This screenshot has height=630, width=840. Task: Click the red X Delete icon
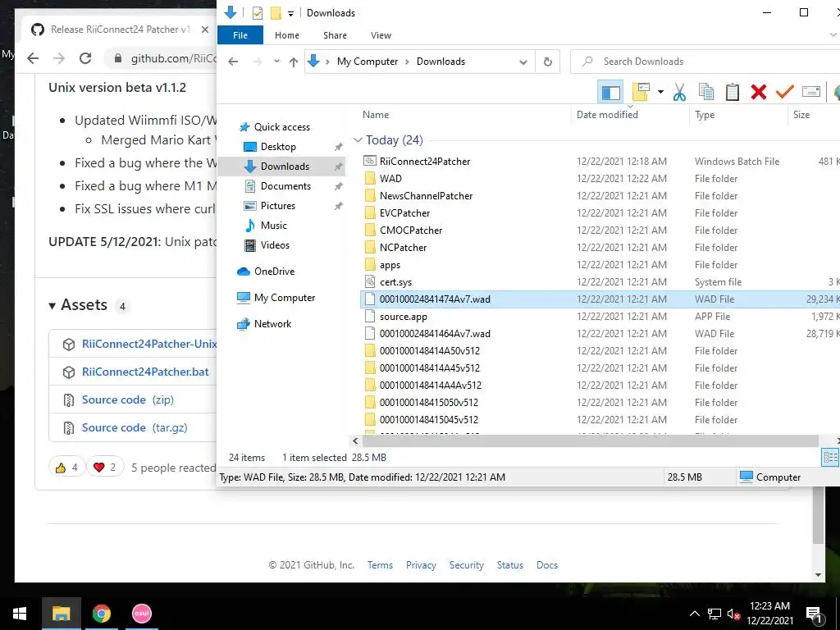759,92
